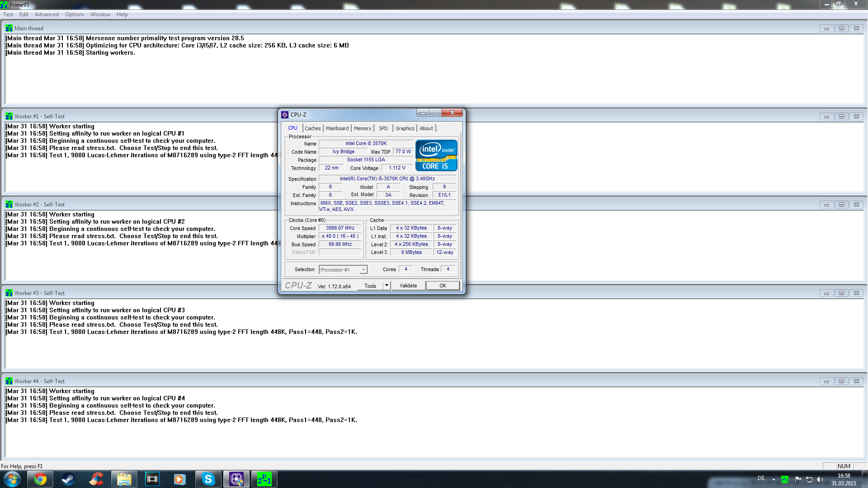Switch to the Mainboard tab in CPU-Z

point(337,128)
